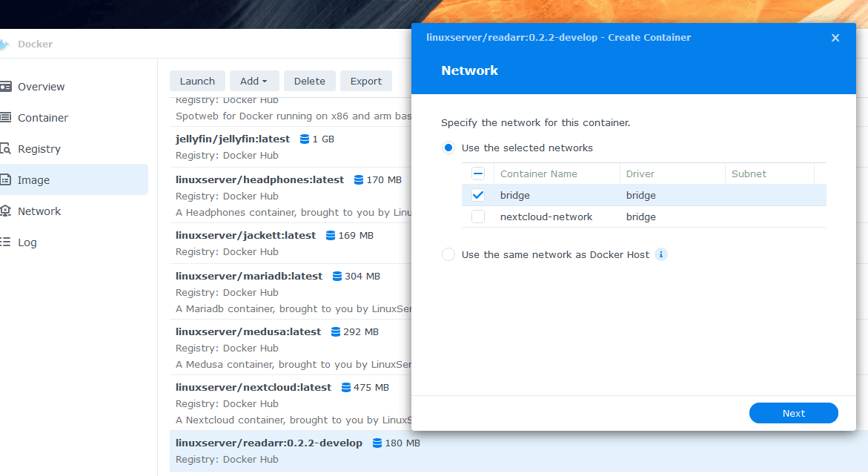This screenshot has width=868, height=476.
Task: Click the bridge driver cell for nextcloud-network
Action: click(x=641, y=217)
